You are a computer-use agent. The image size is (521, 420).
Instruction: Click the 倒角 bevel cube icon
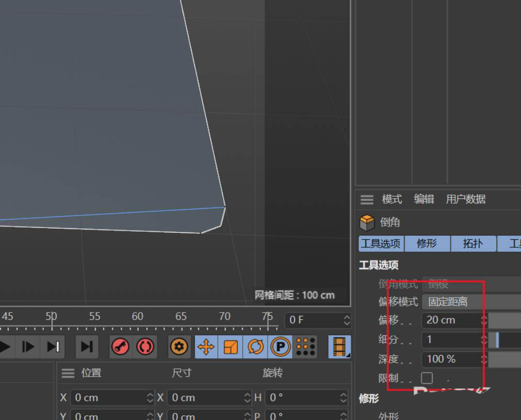[x=368, y=222]
